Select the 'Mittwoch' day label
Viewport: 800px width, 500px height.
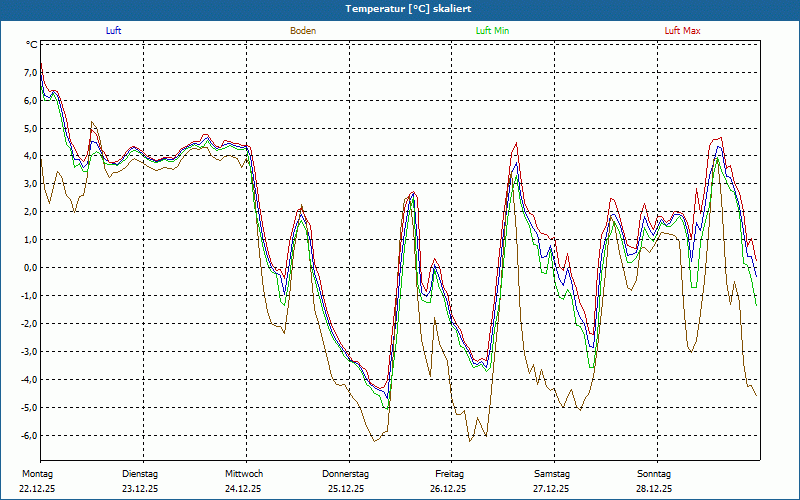[x=244, y=474]
